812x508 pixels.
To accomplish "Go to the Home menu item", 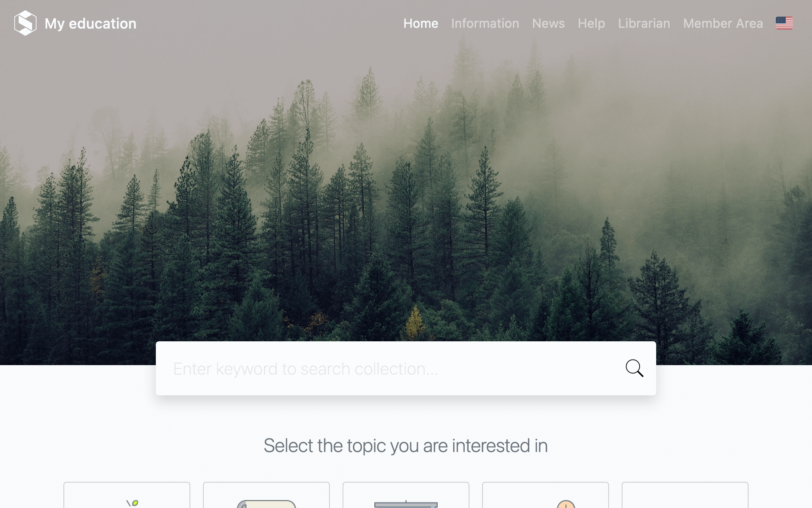I will tap(421, 23).
